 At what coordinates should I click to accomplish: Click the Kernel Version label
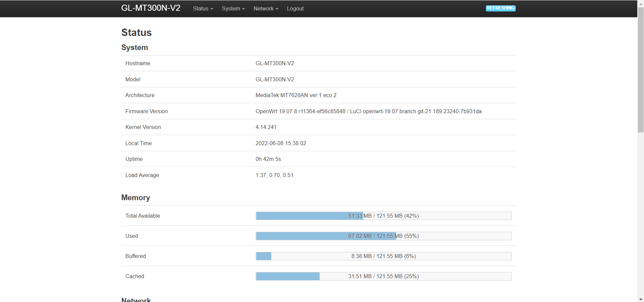(143, 127)
